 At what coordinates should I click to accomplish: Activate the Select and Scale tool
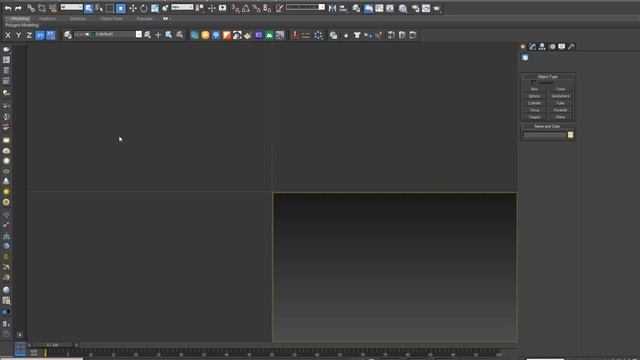pos(155,8)
